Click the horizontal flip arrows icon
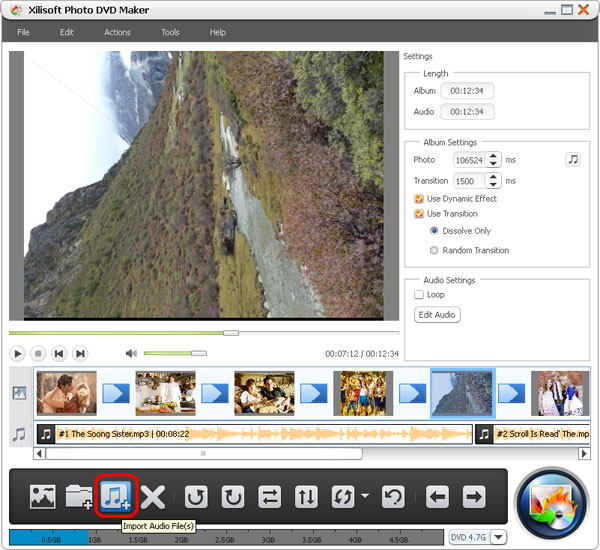 (x=269, y=496)
